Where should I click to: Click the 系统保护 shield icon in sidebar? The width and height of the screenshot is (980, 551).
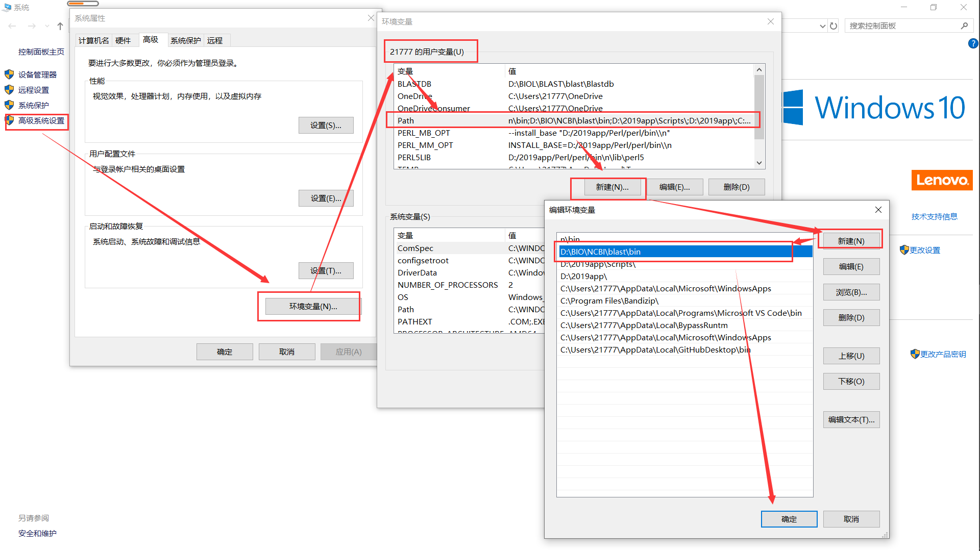coord(9,105)
